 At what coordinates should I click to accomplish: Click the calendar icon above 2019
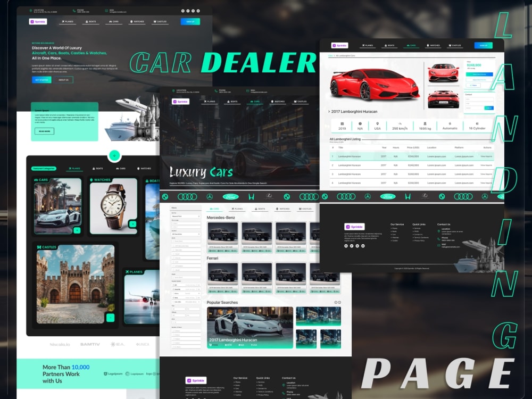click(x=342, y=123)
